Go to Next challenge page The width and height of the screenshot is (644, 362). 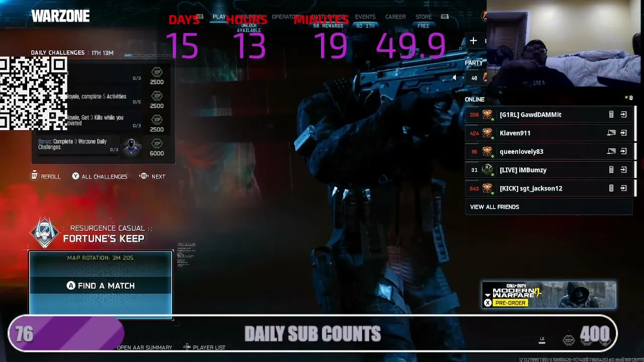click(158, 176)
